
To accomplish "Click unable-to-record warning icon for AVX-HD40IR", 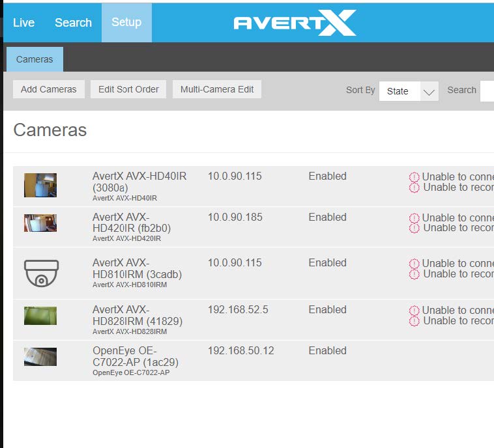I will coord(414,188).
